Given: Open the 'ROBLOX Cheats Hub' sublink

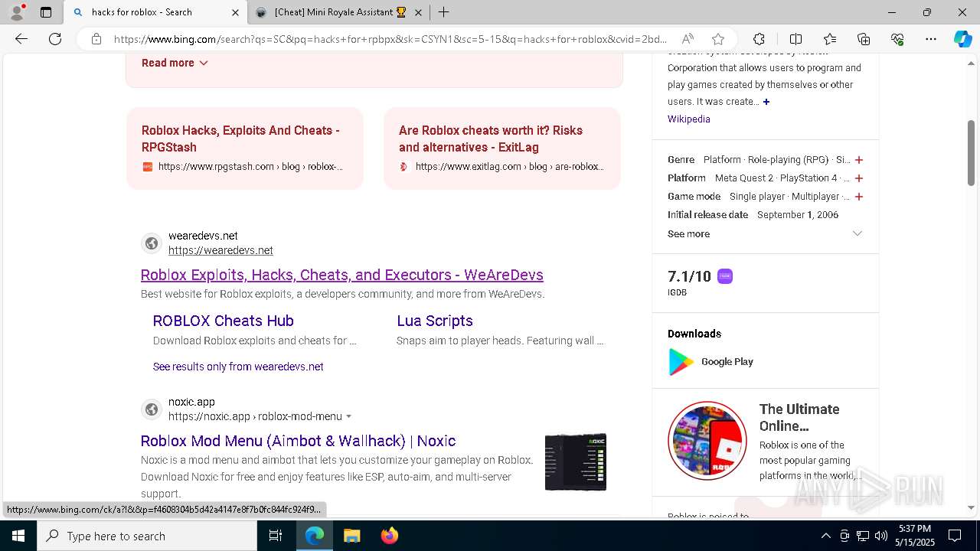Looking at the screenshot, I should coord(224,321).
